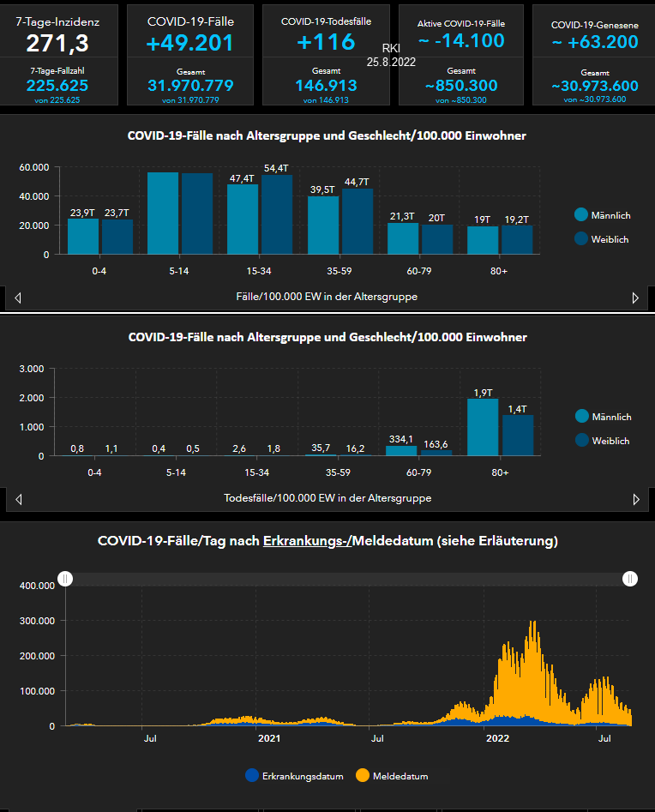Screen dimensions: 655x812
Task: Open the underlined Erkrankungs- link in title
Action: [x=307, y=541]
